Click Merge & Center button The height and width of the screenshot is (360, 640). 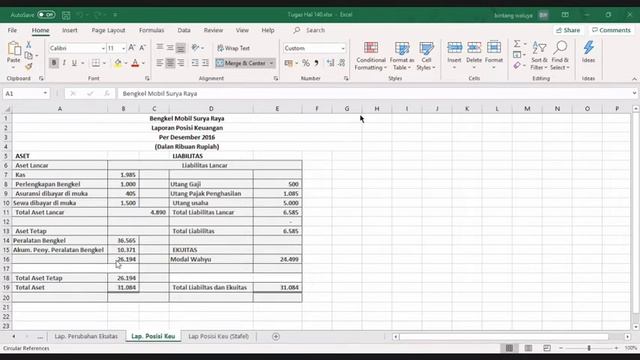[x=241, y=63]
